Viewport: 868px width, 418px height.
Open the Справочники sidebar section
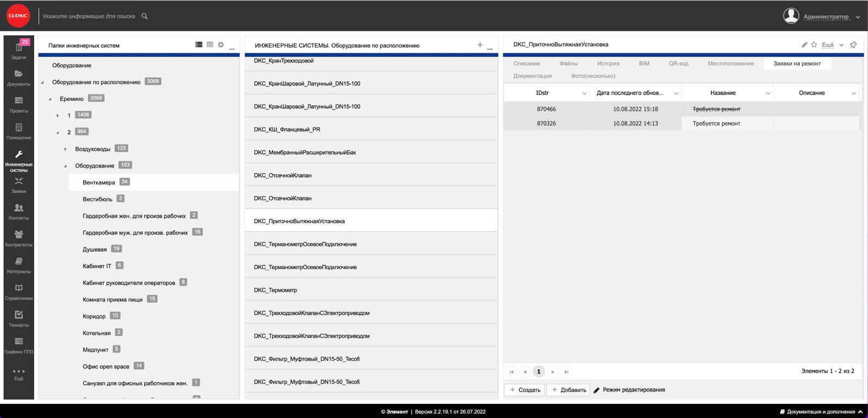[x=18, y=292]
